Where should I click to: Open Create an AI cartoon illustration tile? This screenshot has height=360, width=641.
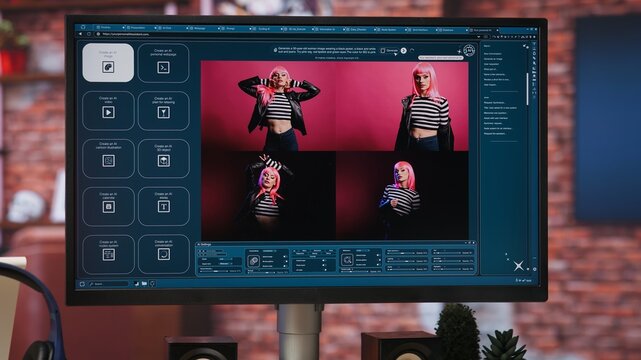pyautogui.click(x=108, y=159)
